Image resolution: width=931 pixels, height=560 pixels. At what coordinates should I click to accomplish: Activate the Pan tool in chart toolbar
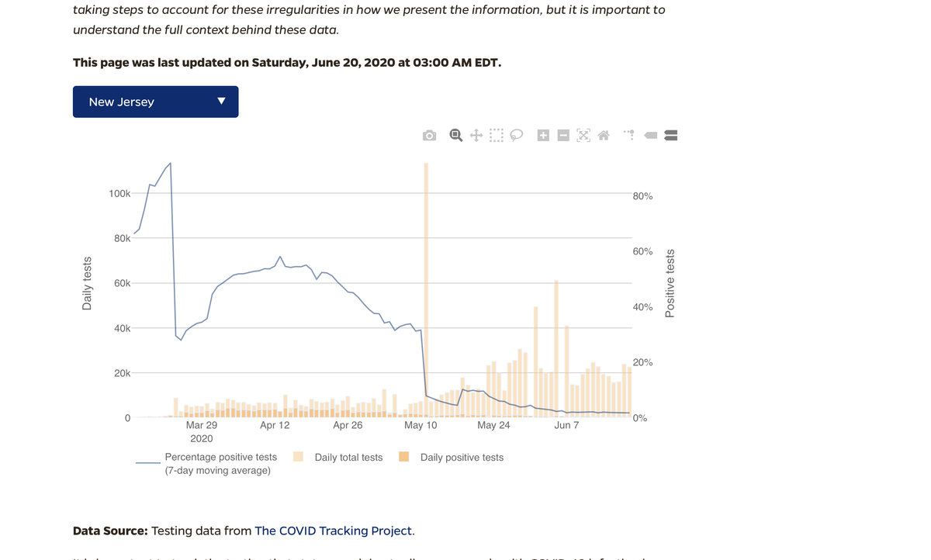tap(476, 136)
